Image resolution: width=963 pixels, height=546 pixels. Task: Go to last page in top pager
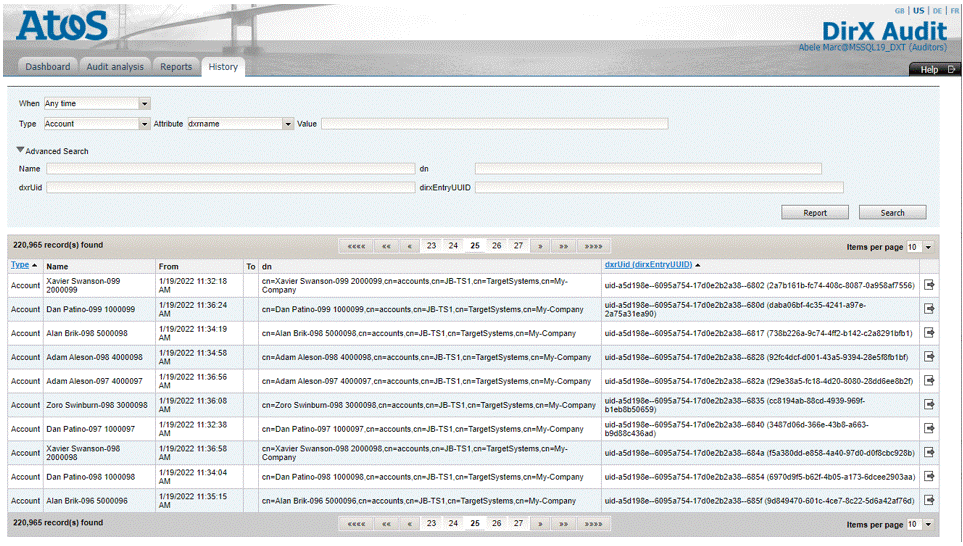[594, 245]
